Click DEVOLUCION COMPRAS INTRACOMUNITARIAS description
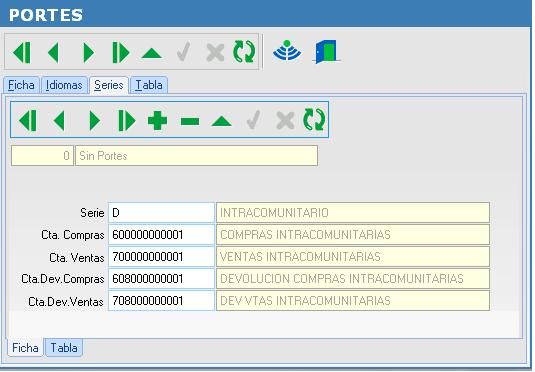 (353, 278)
